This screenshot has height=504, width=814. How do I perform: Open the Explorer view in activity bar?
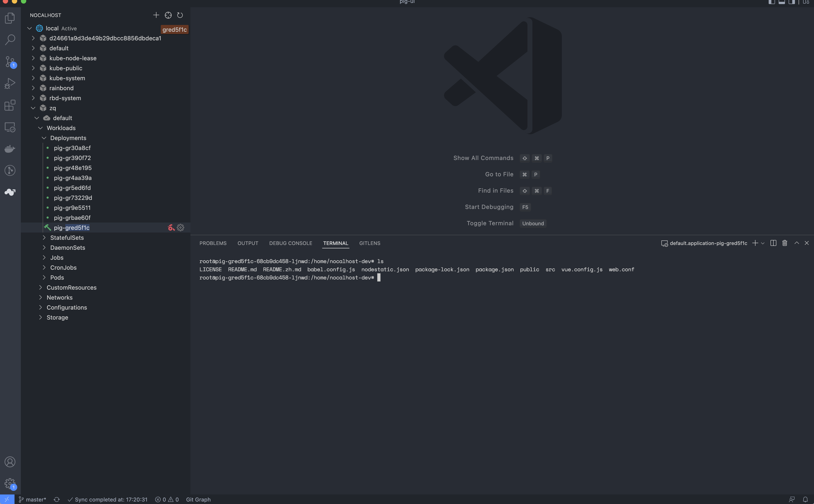[10, 18]
